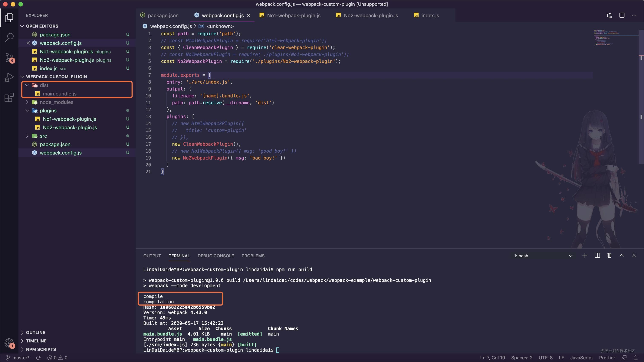Open the Debug Console panel tab
This screenshot has height=362, width=644.
216,256
